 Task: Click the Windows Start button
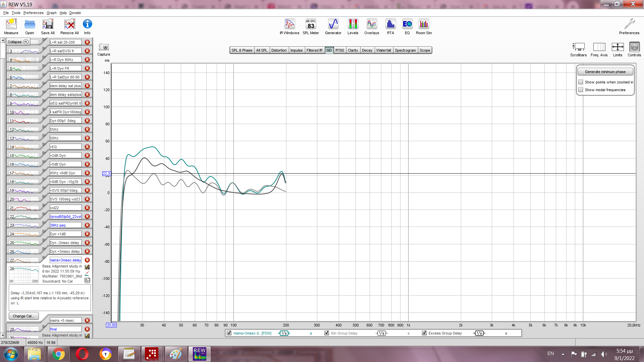(11, 354)
